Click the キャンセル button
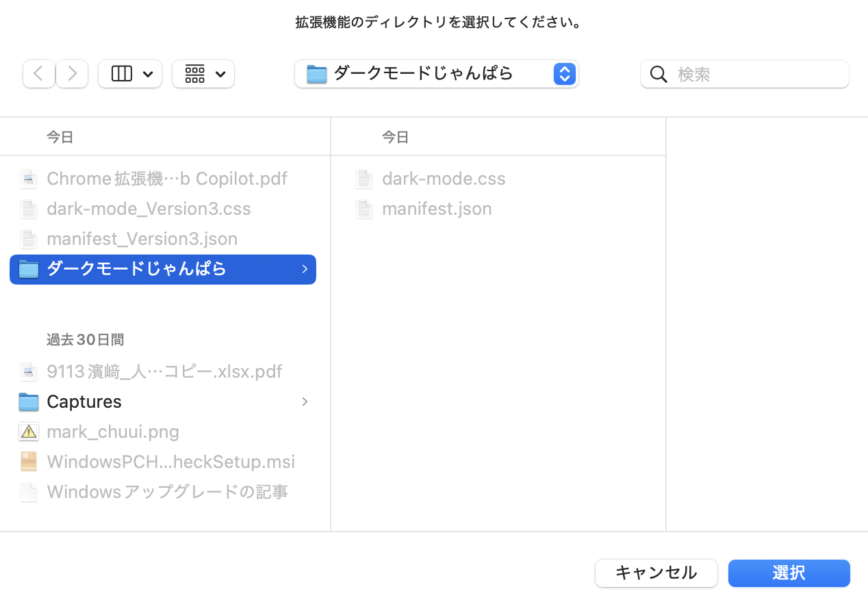 [656, 573]
